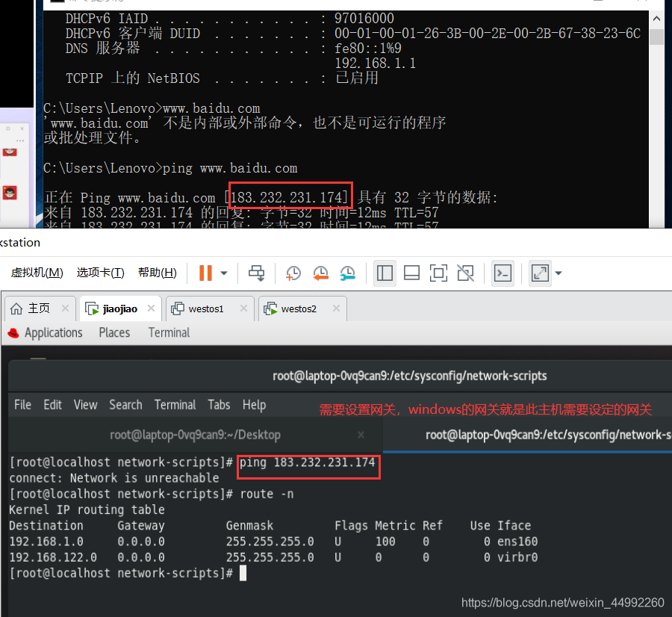Switch to the network-scripts terminal tab
The image size is (672, 617).
tap(528, 435)
